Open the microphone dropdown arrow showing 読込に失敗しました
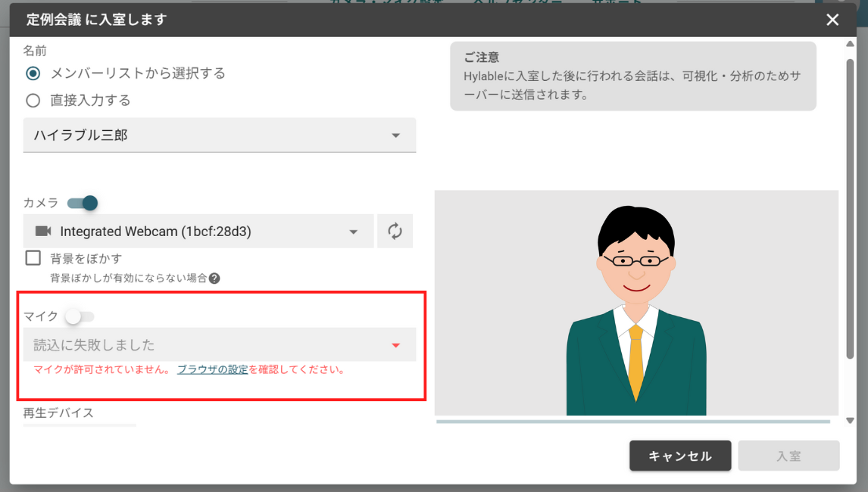Viewport: 868px width, 492px height. (x=396, y=344)
